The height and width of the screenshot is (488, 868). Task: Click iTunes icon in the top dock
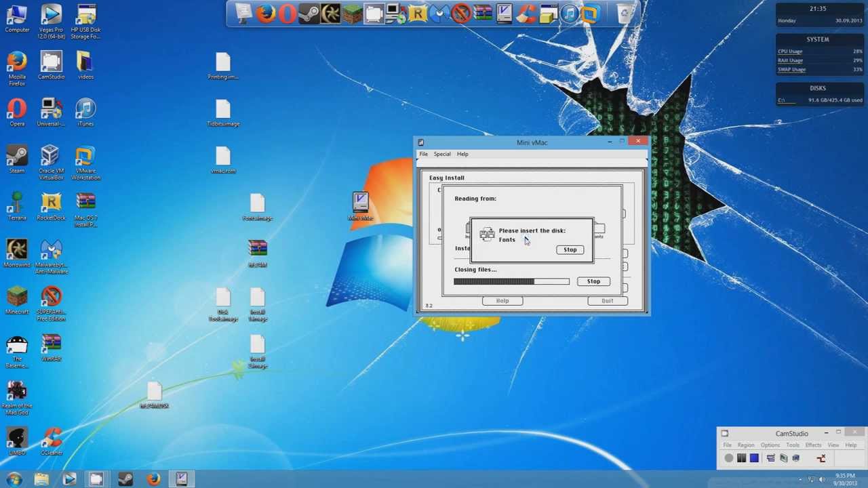coord(569,14)
